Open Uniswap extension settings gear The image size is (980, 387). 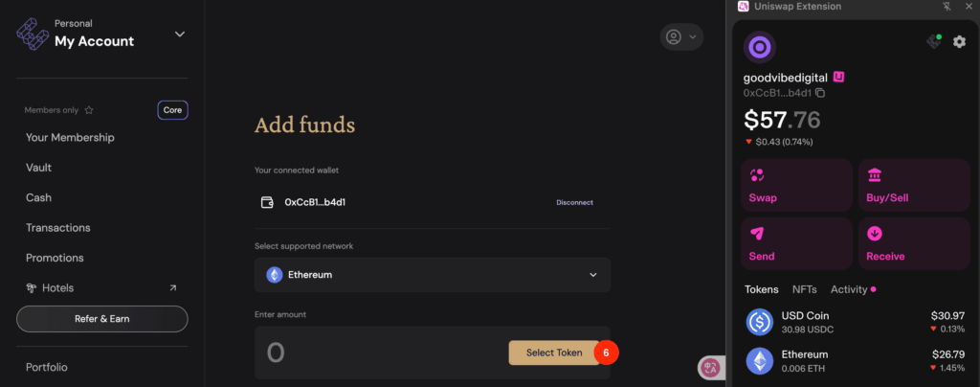point(959,42)
